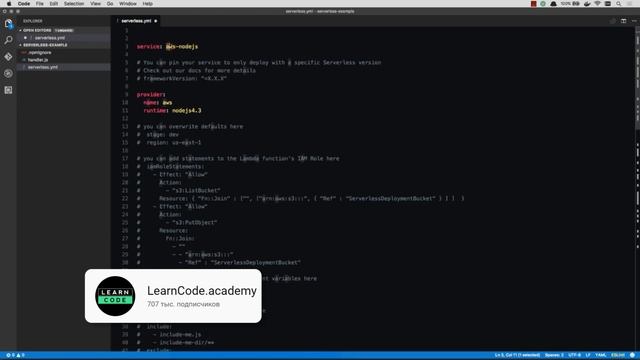This screenshot has width=640, height=360.
Task: Open the Explorer view in activity bar
Action: pos(8,23)
